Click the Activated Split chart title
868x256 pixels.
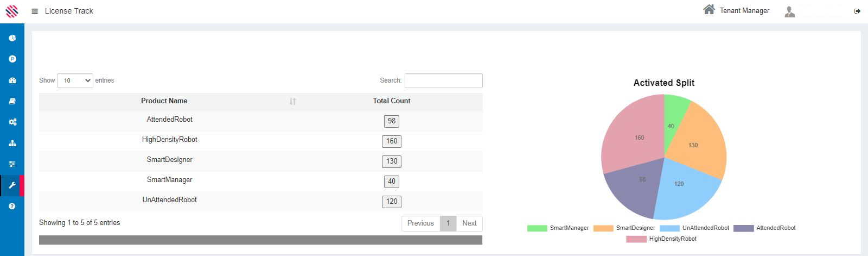click(x=664, y=83)
